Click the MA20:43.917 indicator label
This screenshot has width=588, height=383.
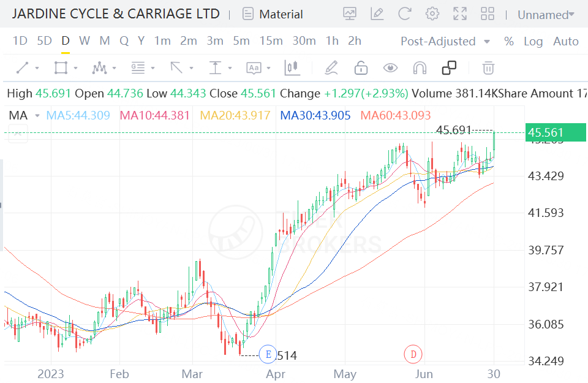[x=235, y=115]
